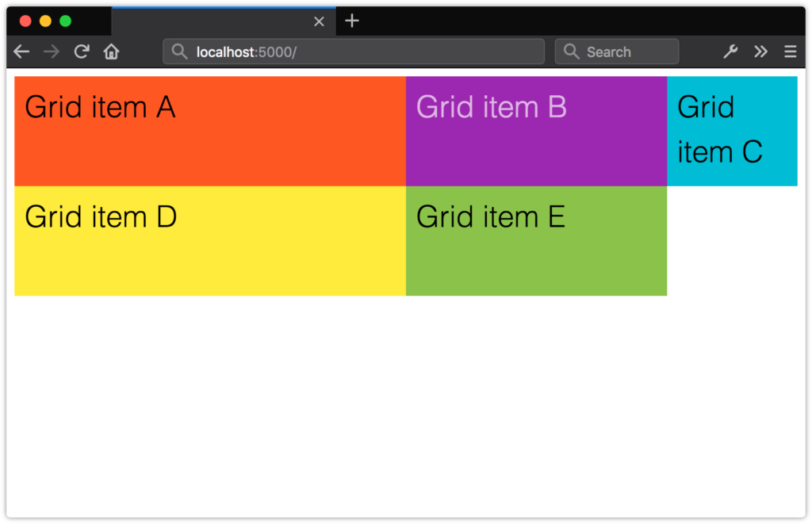The image size is (812, 524).
Task: Click the Search box magnifier icon
Action: click(571, 52)
